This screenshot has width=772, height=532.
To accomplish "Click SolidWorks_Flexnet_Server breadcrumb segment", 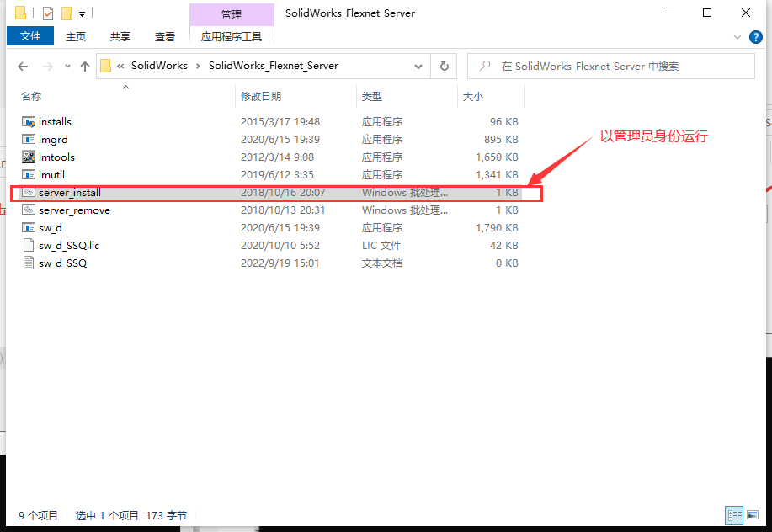I will [274, 66].
